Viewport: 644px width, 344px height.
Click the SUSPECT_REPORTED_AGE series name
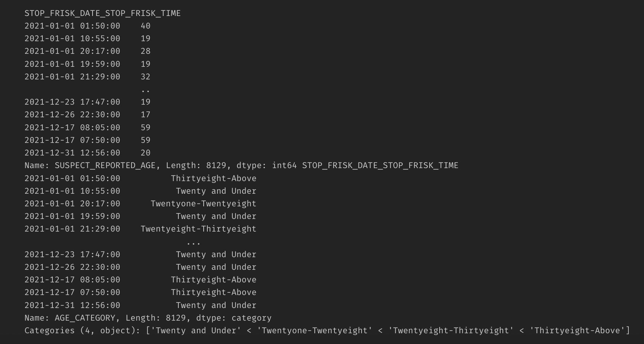[x=105, y=166]
